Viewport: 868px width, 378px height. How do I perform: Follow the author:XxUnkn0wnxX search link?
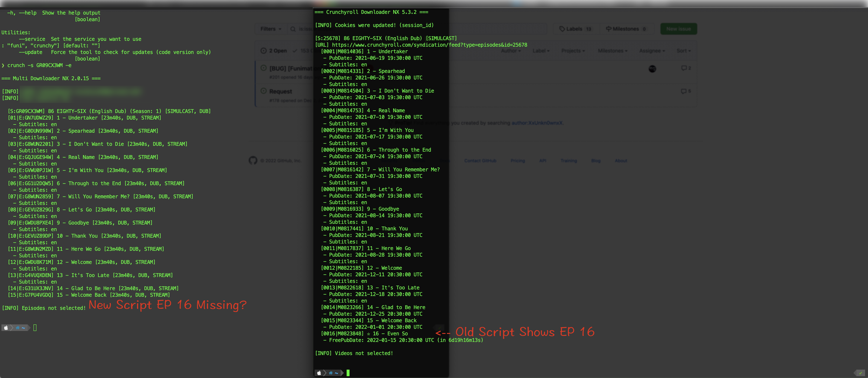tap(537, 123)
